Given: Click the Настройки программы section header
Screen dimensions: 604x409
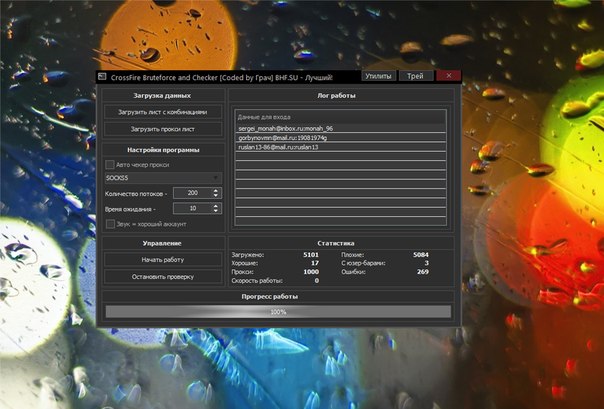Looking at the screenshot, I should click(x=163, y=150).
